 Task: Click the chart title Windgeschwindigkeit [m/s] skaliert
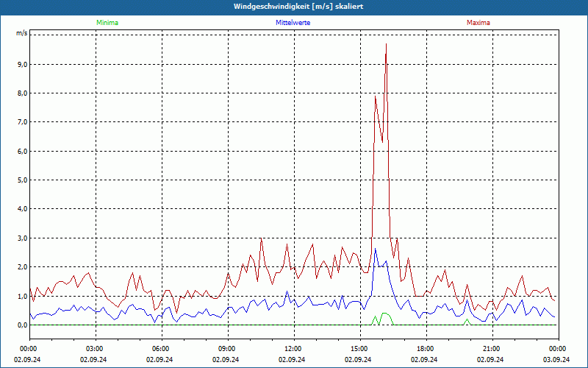pyautogui.click(x=298, y=7)
